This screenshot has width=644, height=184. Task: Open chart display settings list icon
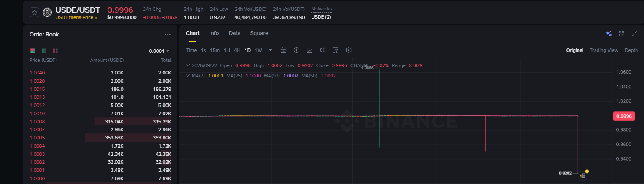pyautogui.click(x=335, y=50)
